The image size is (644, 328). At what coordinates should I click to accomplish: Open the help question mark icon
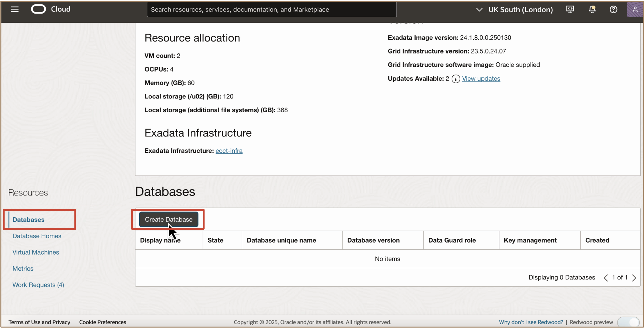click(613, 10)
